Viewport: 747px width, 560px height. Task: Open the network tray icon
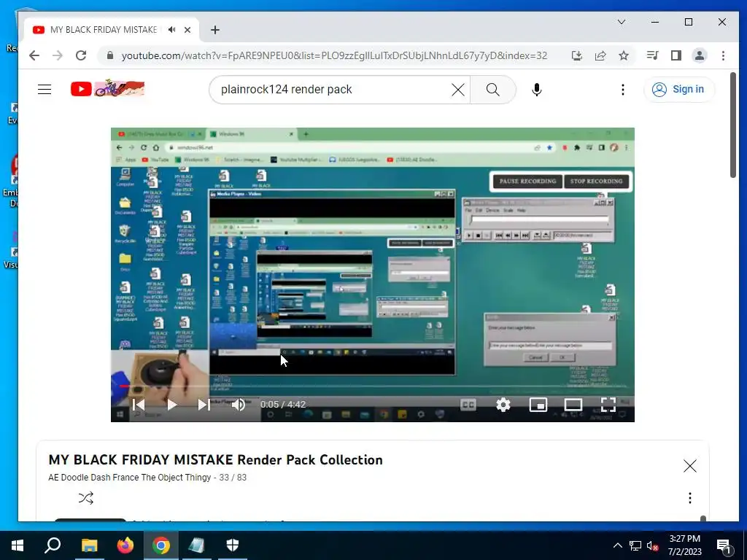tap(635, 545)
